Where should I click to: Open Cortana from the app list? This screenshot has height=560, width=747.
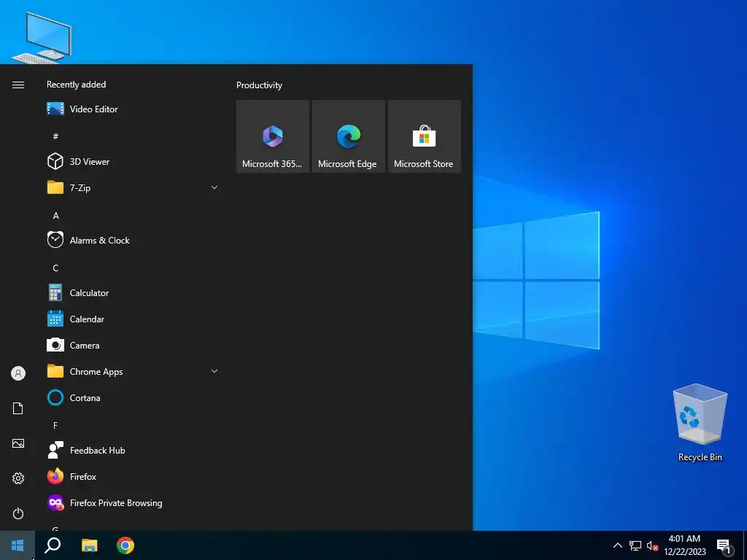pos(133,397)
